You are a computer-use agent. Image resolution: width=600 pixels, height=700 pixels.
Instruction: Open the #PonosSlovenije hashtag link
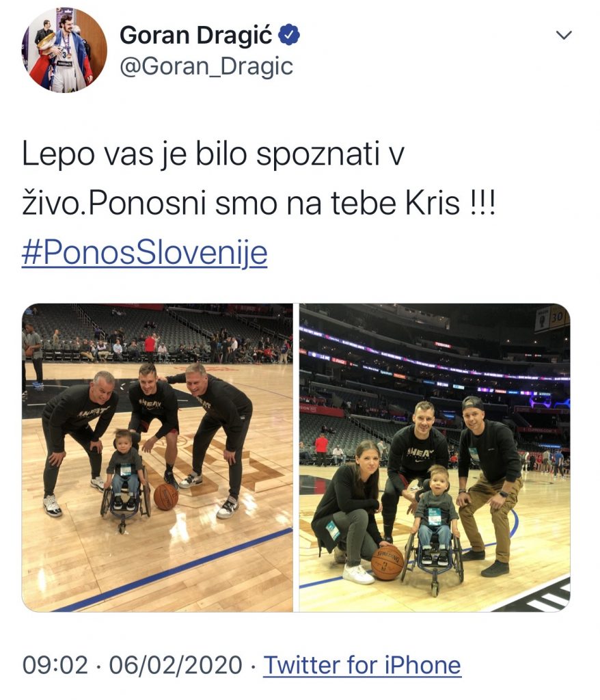coord(144,253)
